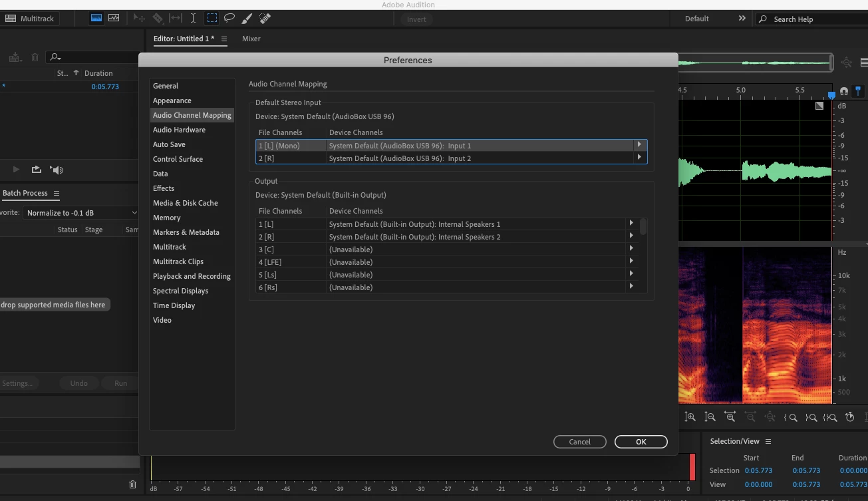Open Playback and Recording preferences
This screenshot has height=501, width=868.
(x=192, y=276)
